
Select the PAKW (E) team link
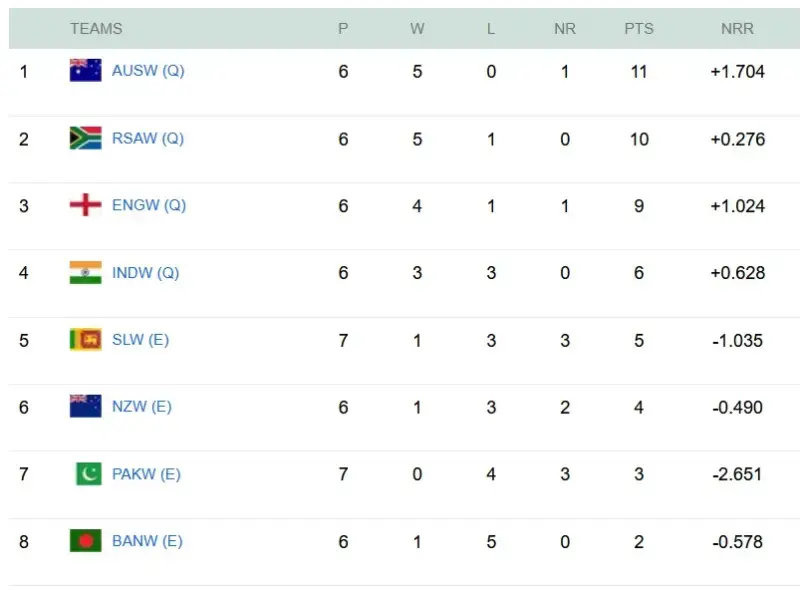(x=146, y=473)
